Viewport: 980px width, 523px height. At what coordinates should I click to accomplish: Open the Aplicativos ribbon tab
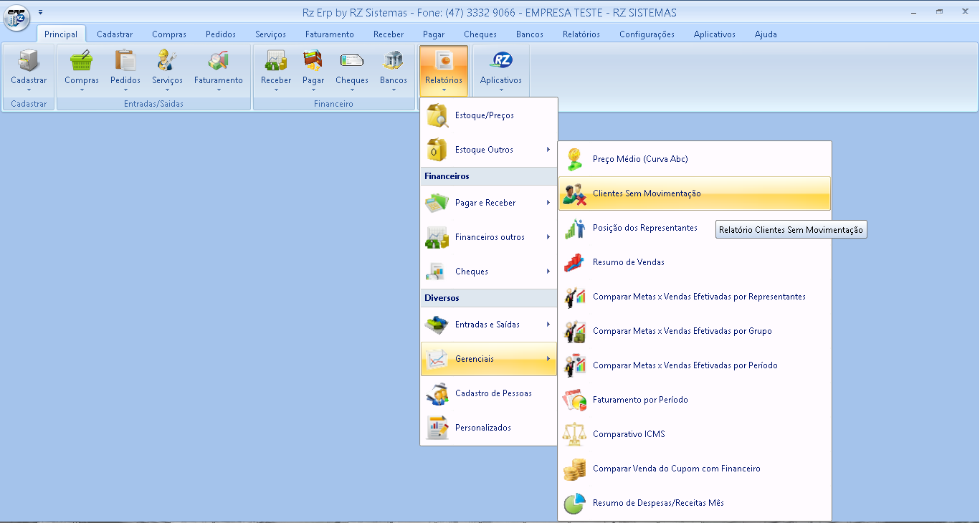[715, 34]
